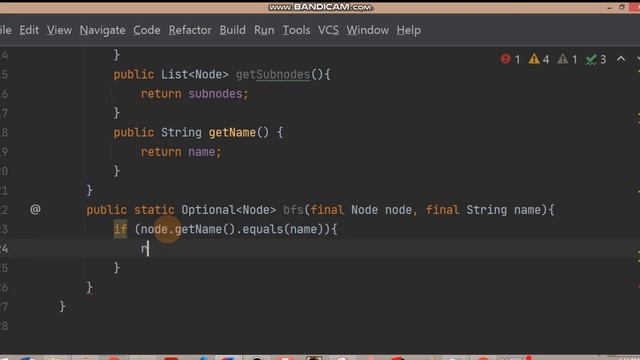Restore the window via title bar button
Screen dimensions: 640x360
pos(622,7)
